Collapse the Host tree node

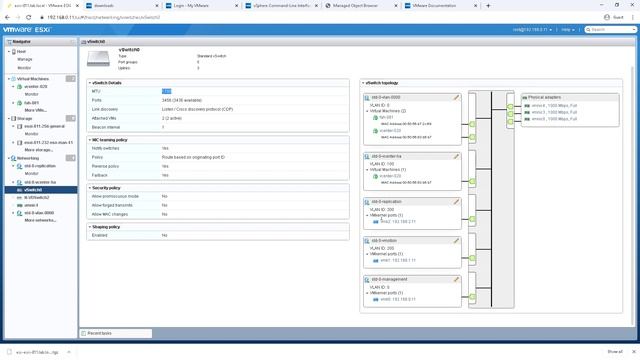coord(9,52)
